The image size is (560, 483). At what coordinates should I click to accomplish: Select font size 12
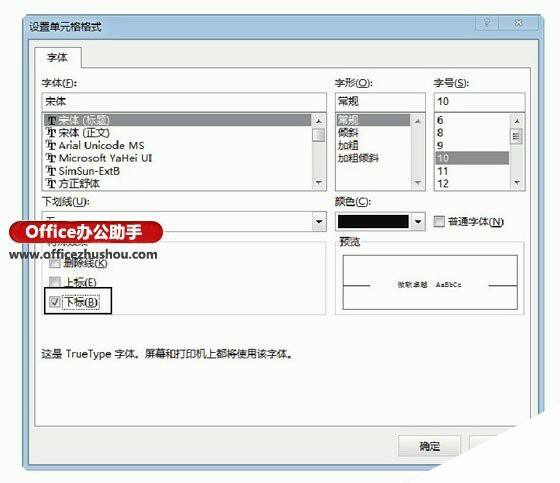472,184
